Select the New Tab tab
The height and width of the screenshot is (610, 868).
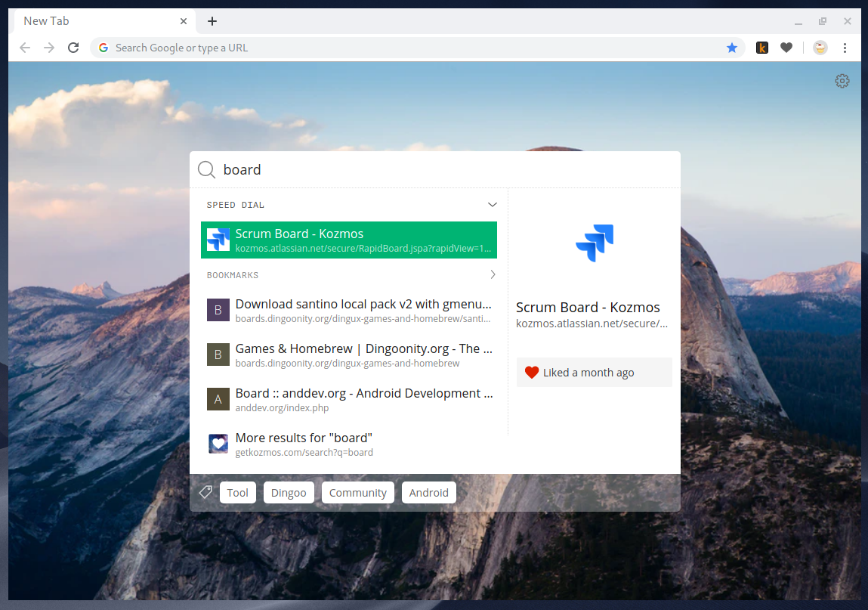(x=103, y=21)
